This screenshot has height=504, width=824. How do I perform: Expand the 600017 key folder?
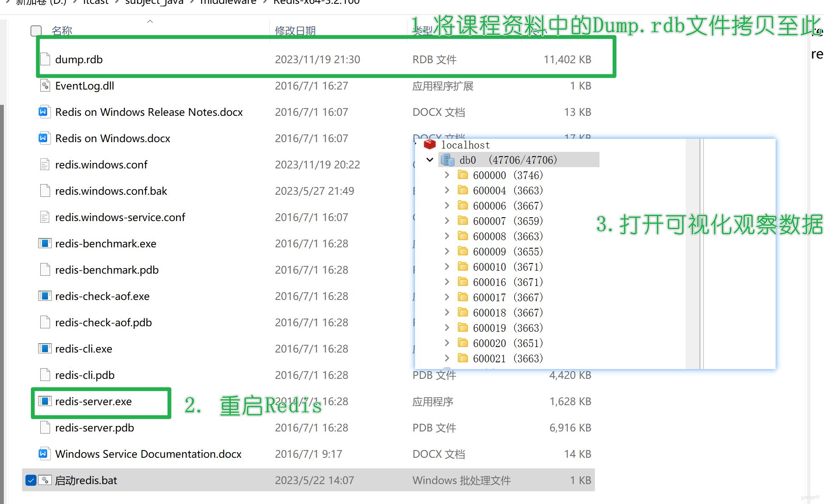click(447, 297)
